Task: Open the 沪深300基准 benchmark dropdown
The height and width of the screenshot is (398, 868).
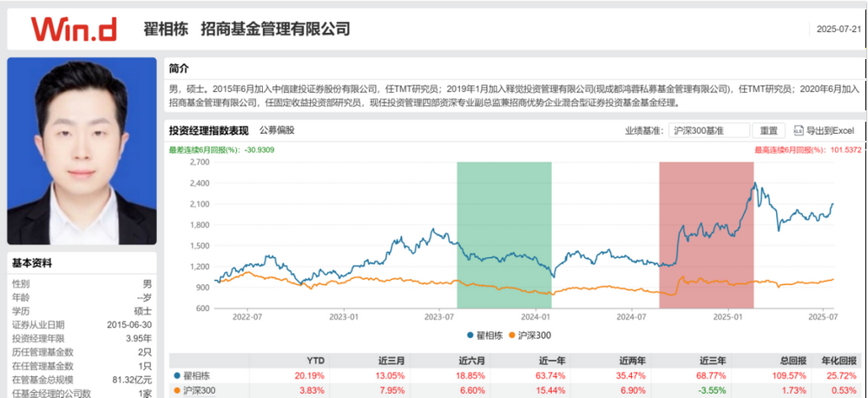Action: coord(709,131)
